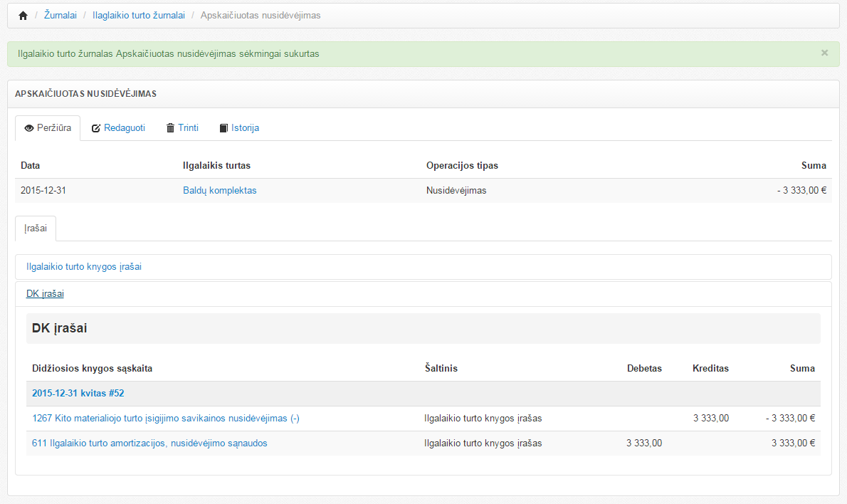Click the book icon beside Istorija

pos(223,128)
